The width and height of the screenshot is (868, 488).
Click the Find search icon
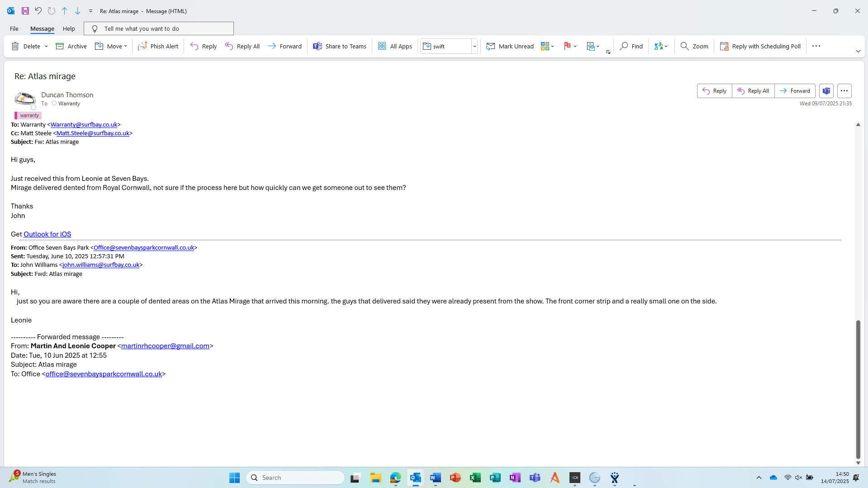tap(624, 46)
